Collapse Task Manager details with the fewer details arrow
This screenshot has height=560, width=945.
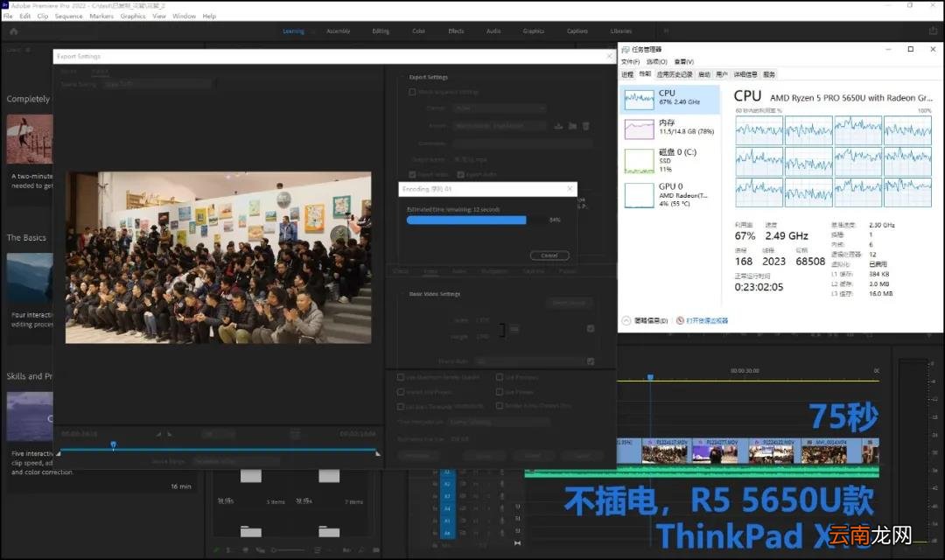click(x=626, y=321)
